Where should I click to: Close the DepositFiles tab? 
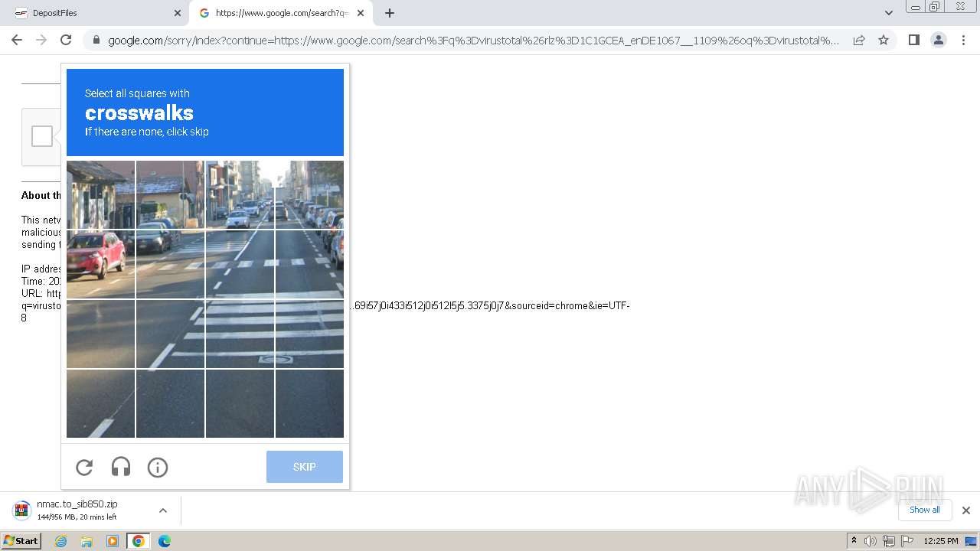pos(177,13)
